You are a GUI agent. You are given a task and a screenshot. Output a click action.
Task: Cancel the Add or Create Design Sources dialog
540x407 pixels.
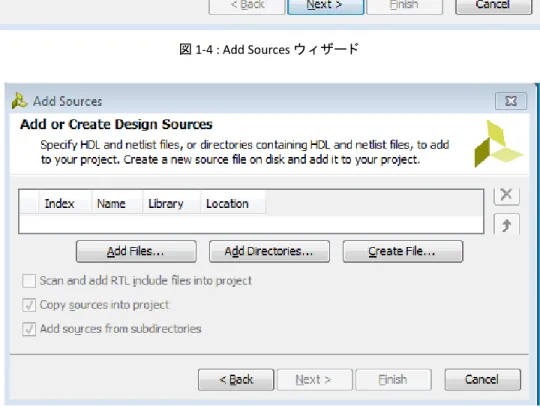[482, 379]
